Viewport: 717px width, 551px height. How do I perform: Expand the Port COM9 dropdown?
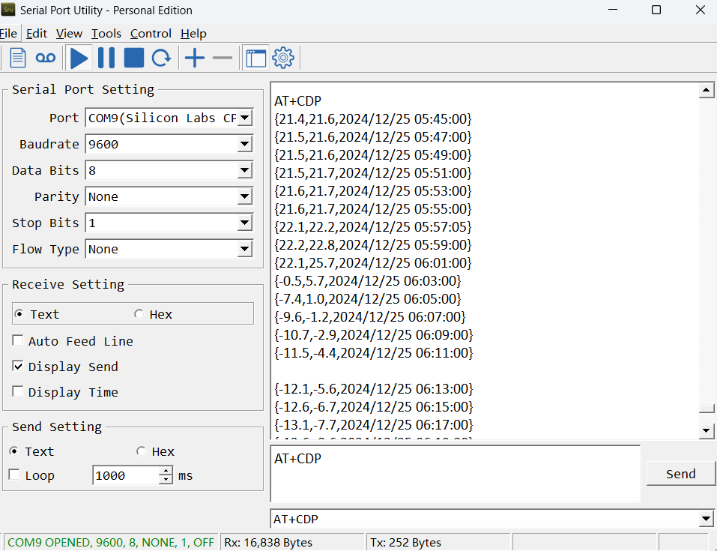point(245,118)
